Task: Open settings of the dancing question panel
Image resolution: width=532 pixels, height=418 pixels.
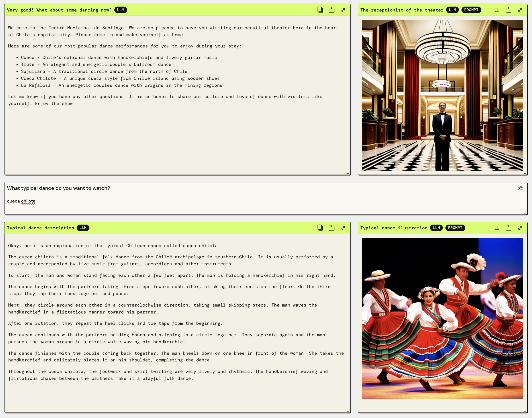Action: [343, 10]
